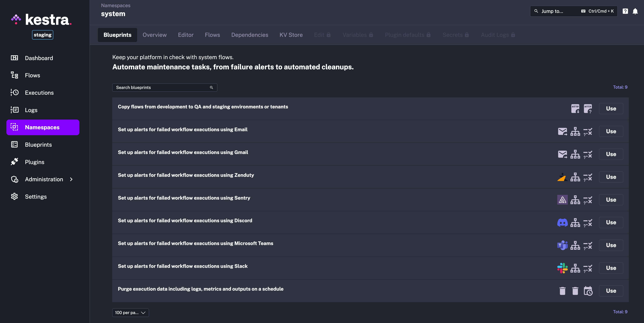Open the Blueprints sidebar menu item
The width and height of the screenshot is (644, 323).
(38, 144)
